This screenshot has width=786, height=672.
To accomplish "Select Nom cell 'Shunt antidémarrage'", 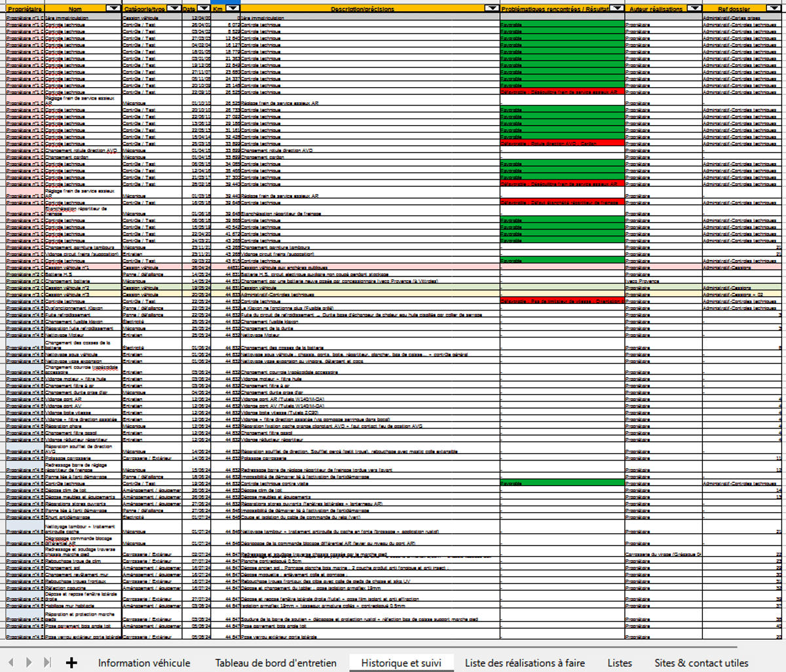I will pos(83,517).
